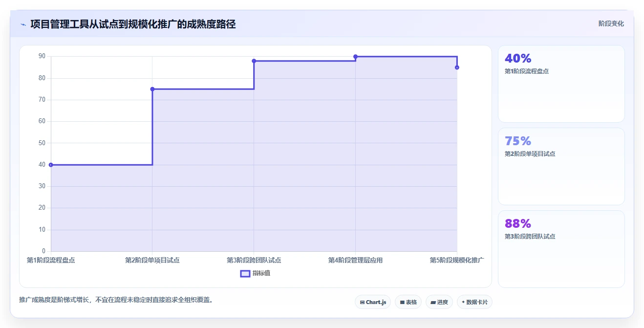Viewport: 644px width, 328px height.
Task: Open the 40% 第1阶段流程盘点 card
Action: pyautogui.click(x=561, y=84)
